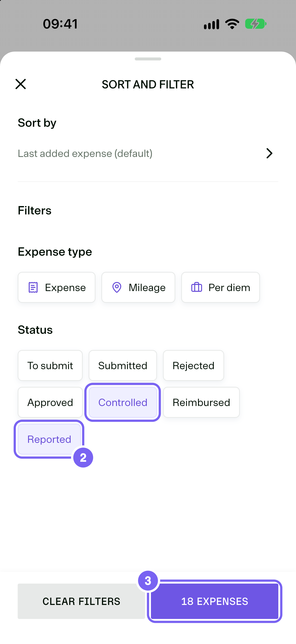Tap the sheet drag handle

click(x=148, y=59)
